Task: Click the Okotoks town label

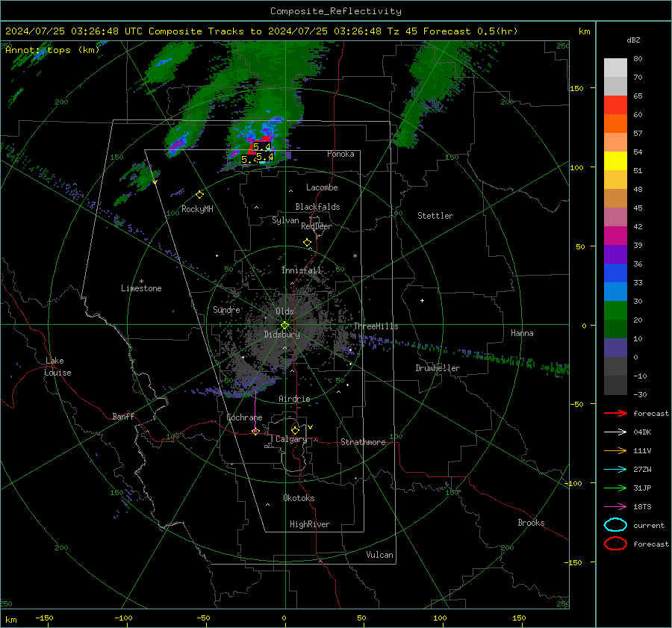Action: point(299,498)
